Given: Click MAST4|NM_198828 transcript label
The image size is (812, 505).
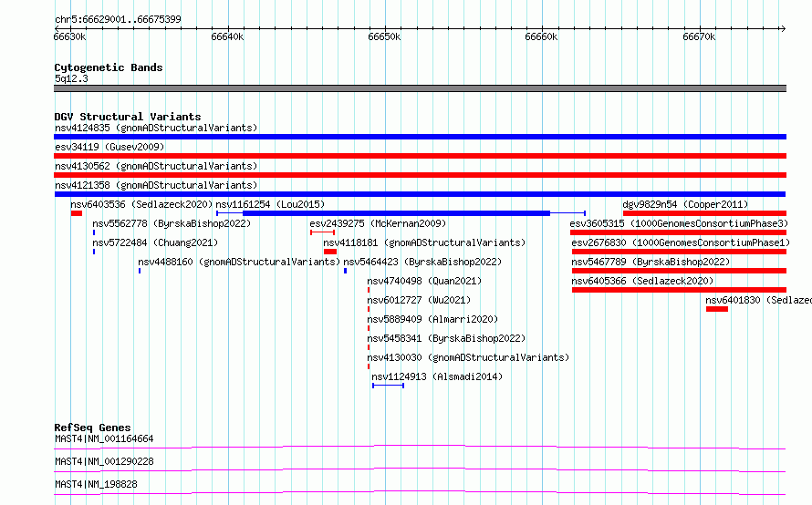Looking at the screenshot, I should point(96,484).
